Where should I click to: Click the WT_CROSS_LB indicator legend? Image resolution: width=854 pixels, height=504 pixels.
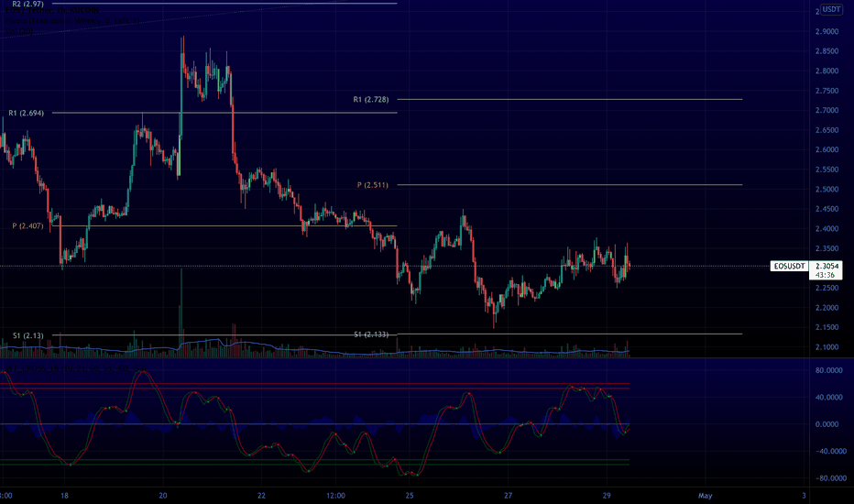tap(75, 369)
